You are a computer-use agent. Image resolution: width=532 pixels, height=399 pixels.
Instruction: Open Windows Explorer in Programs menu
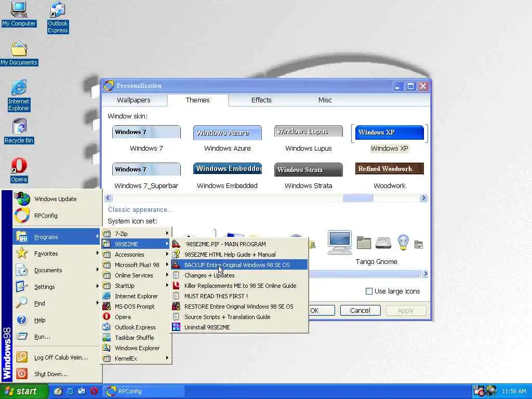[x=136, y=348]
